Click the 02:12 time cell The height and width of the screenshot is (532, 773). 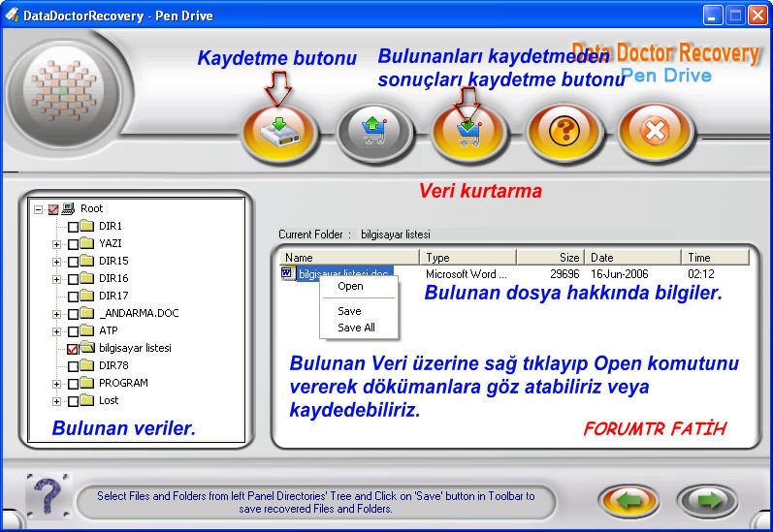pos(700,274)
